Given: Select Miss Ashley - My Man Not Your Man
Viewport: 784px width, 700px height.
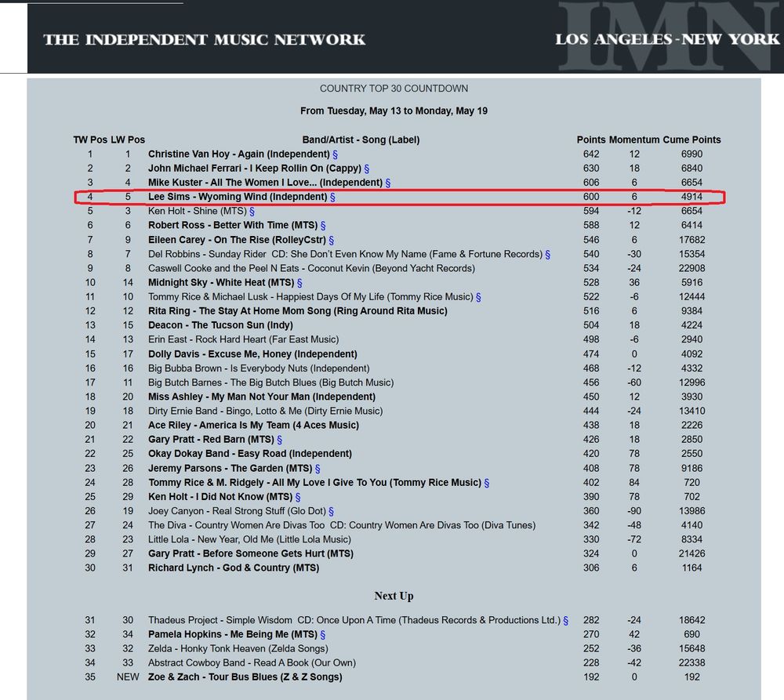Looking at the screenshot, I should pyautogui.click(x=262, y=397).
